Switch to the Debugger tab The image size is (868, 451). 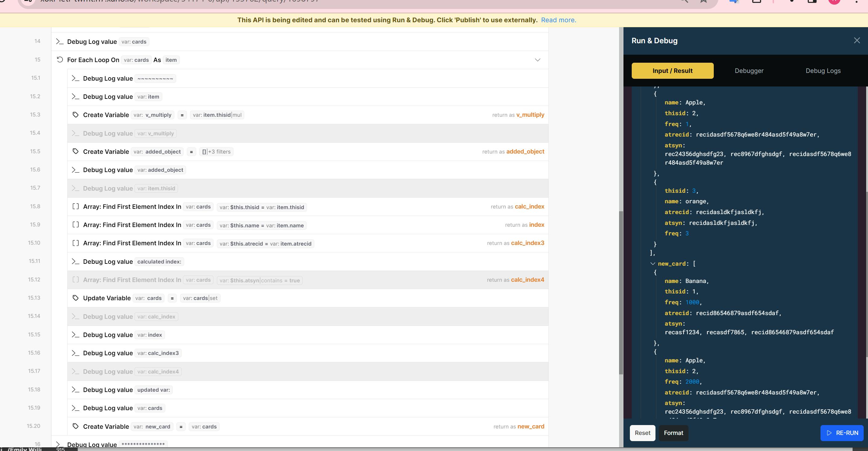(x=749, y=71)
